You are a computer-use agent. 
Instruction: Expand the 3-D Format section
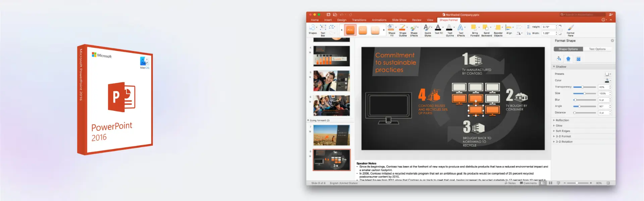point(554,136)
